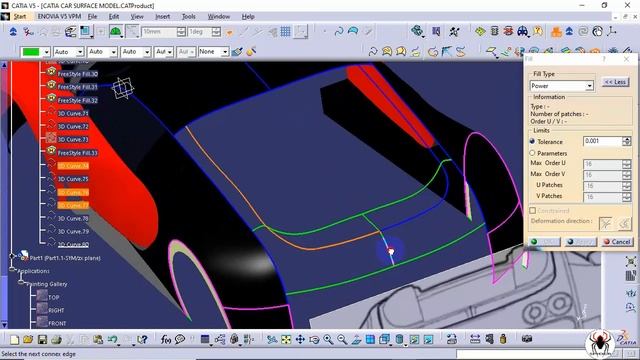Click the Zoom Out magnifier icon

[342, 339]
